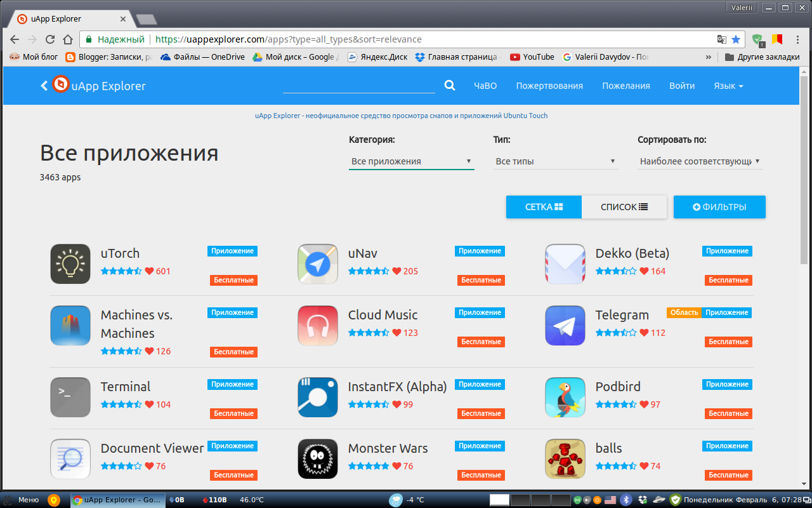Open the Меню start menu

(22, 500)
